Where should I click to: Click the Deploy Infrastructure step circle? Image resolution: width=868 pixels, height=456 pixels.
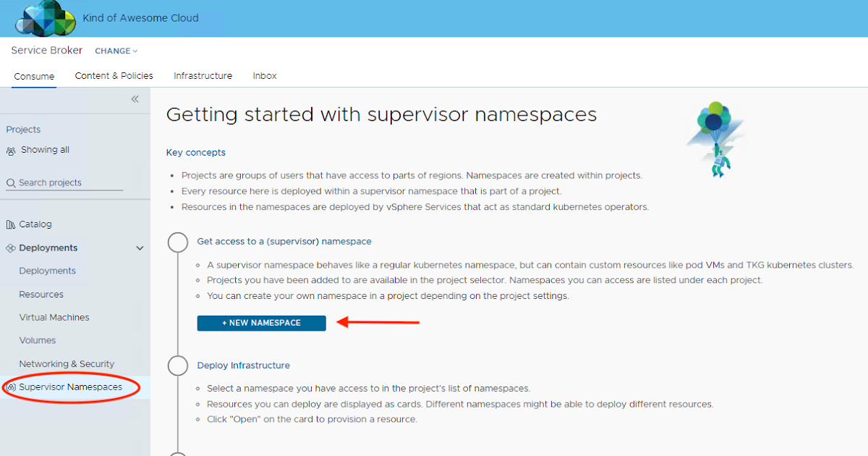(178, 365)
